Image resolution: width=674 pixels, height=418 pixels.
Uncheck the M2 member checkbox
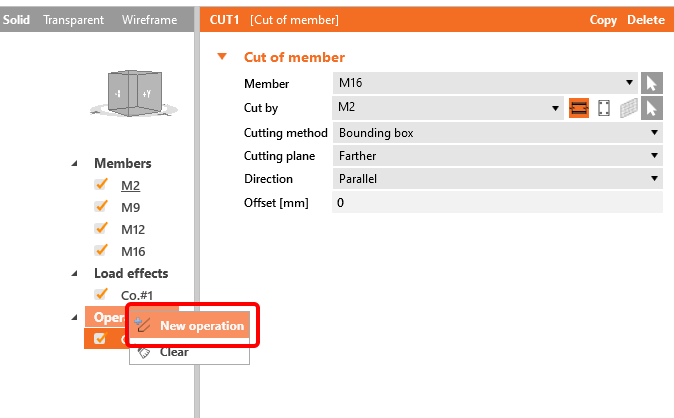click(100, 185)
